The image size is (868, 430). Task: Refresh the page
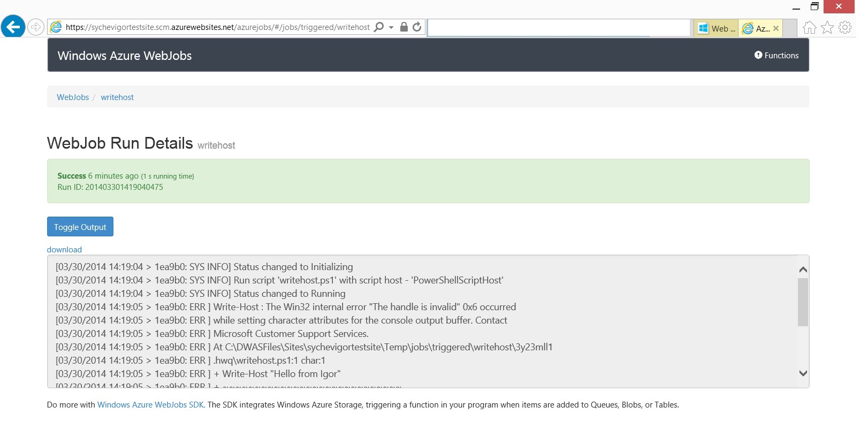coord(417,27)
